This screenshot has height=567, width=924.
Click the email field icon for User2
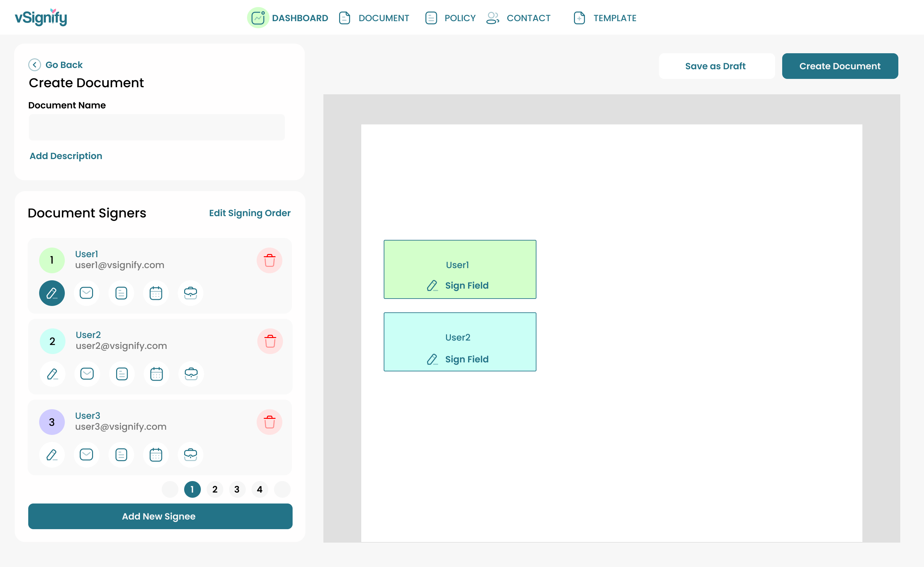pos(87,374)
